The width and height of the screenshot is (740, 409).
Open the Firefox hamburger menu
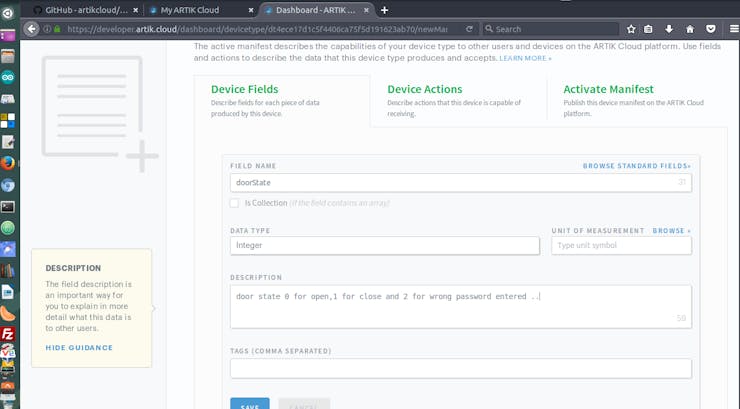(x=734, y=29)
